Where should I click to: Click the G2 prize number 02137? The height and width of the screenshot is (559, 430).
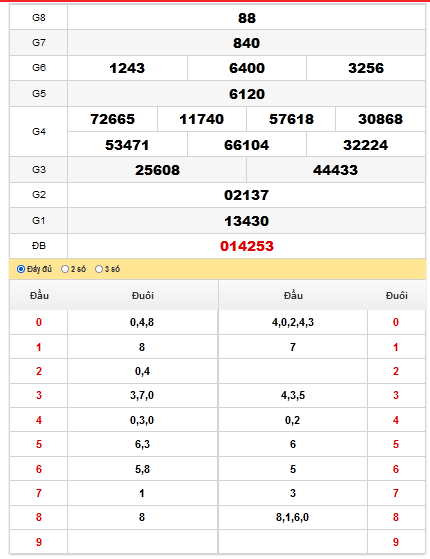pos(247,195)
